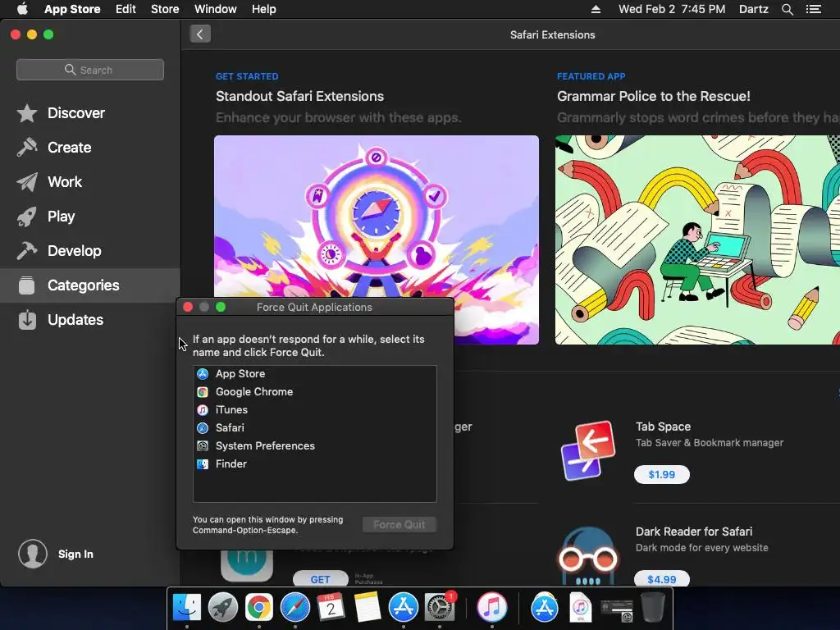Select App Store in Force Quit list

(314, 374)
